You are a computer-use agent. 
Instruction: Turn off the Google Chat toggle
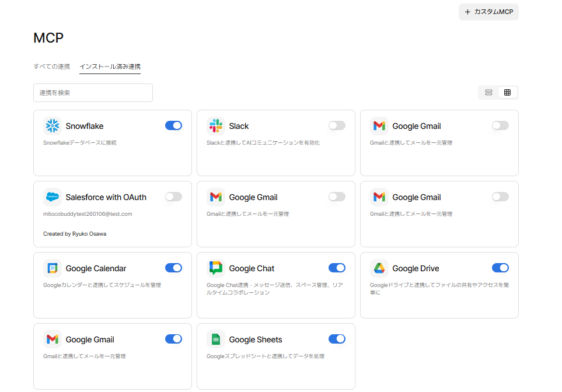pyautogui.click(x=337, y=268)
